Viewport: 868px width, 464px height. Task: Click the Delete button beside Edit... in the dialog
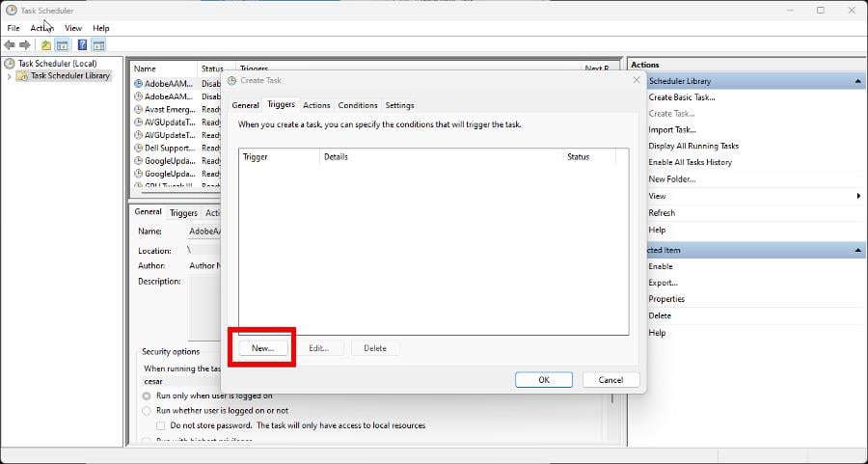pos(375,348)
